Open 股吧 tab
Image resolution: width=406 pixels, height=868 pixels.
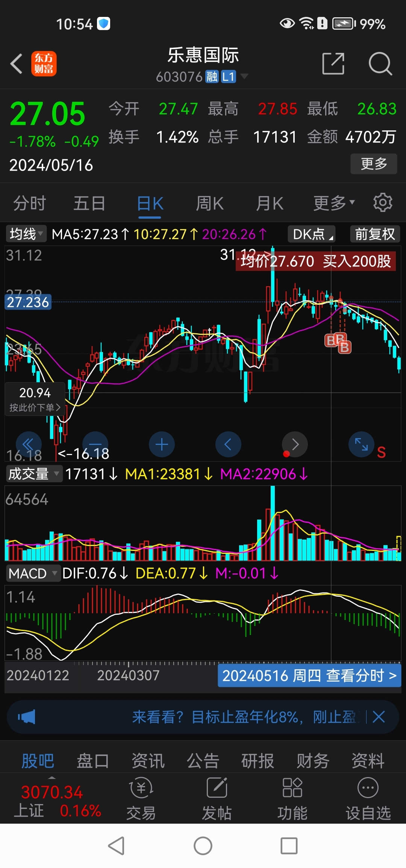(x=38, y=761)
